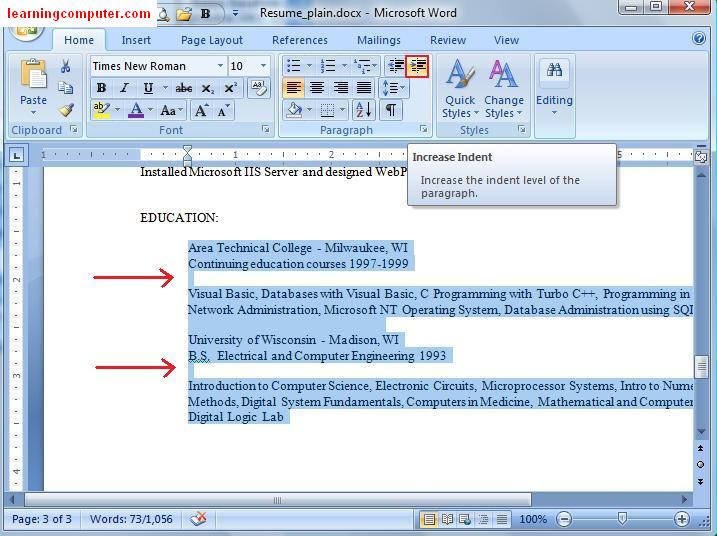
Task: Expand Bullets dropdown arrow
Action: [309, 66]
